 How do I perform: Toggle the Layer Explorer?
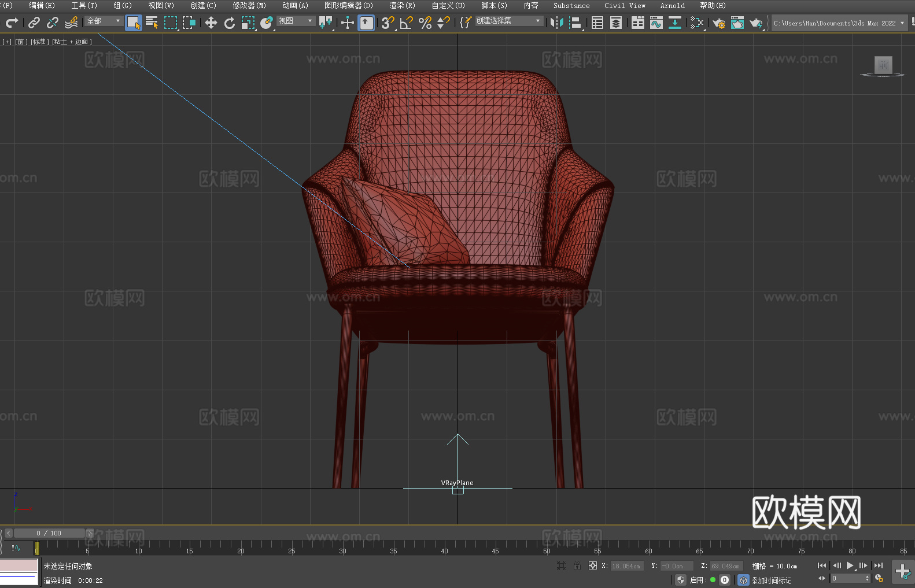click(616, 23)
